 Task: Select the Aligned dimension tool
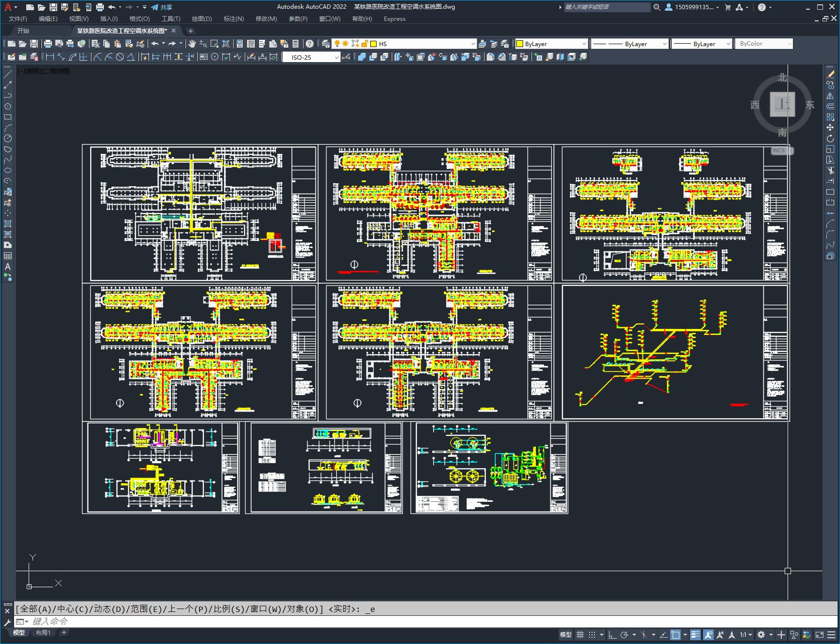point(61,57)
